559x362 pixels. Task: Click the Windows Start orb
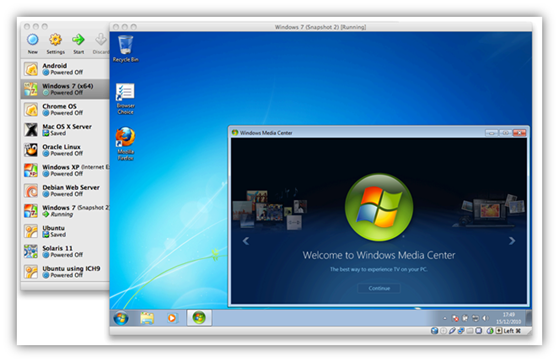[121, 318]
